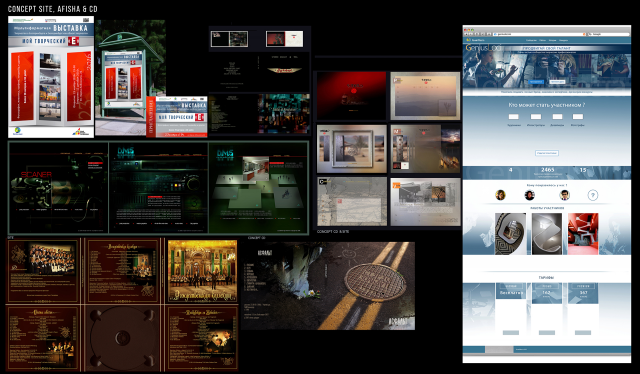
Task: Open the SCANER dark site concept
Action: (x=58, y=188)
